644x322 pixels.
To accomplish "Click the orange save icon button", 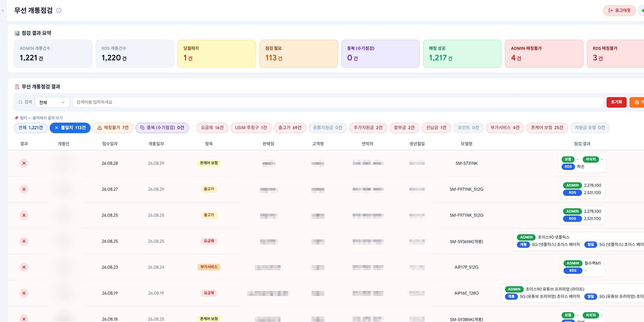I will tap(637, 102).
